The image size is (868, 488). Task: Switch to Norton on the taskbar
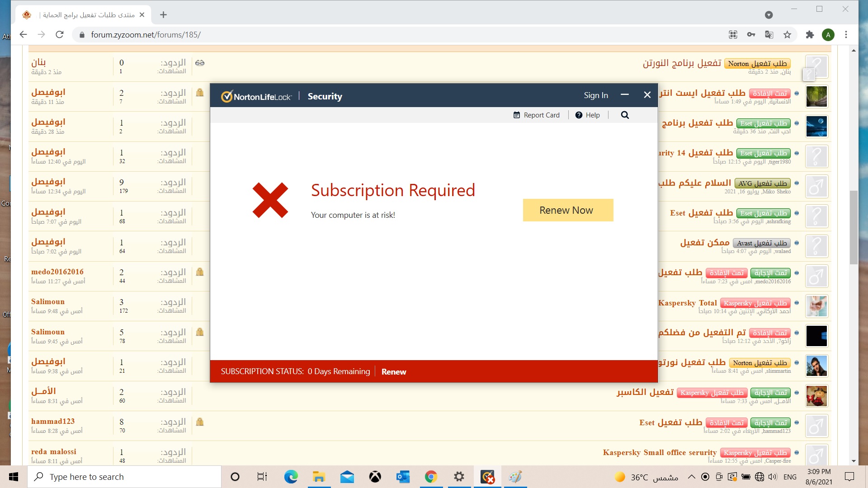tap(487, 477)
